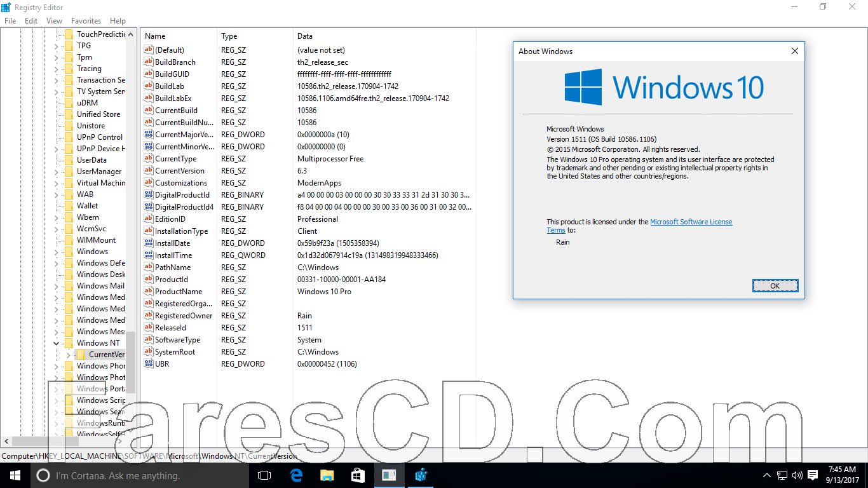The height and width of the screenshot is (488, 868).
Task: Open File Explorer from the taskbar
Action: pyautogui.click(x=327, y=475)
